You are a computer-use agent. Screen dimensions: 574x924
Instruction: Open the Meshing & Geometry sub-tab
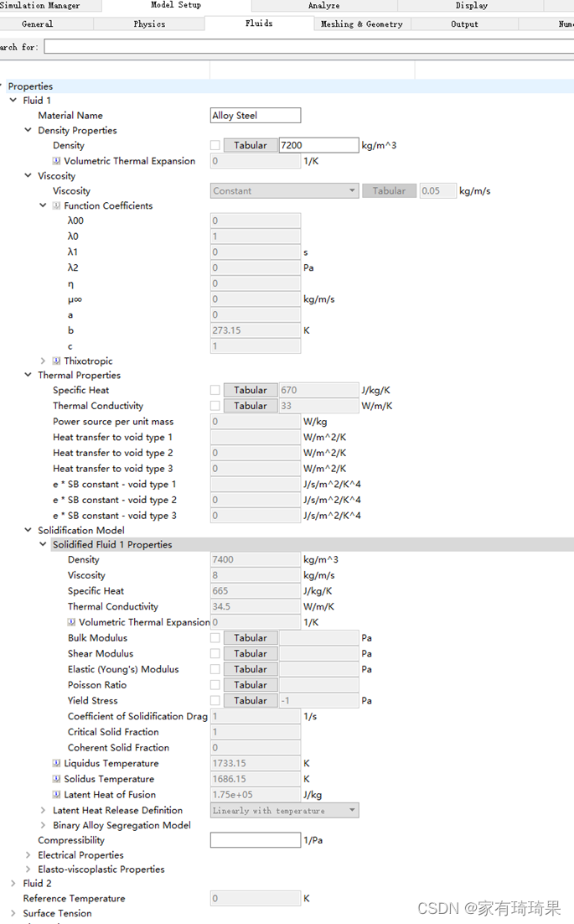point(361,24)
